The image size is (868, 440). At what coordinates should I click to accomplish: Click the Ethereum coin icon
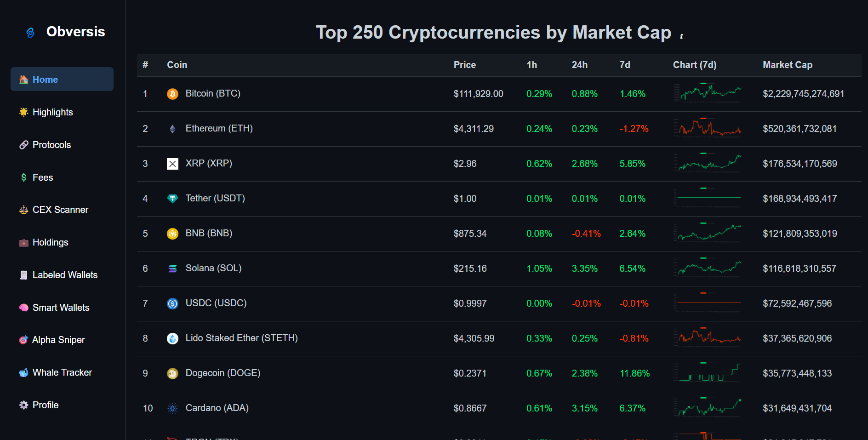[x=172, y=129]
